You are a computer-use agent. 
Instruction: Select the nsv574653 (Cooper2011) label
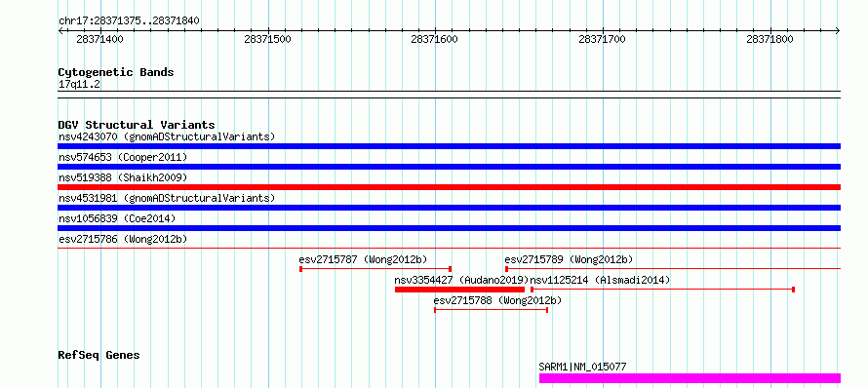[123, 157]
